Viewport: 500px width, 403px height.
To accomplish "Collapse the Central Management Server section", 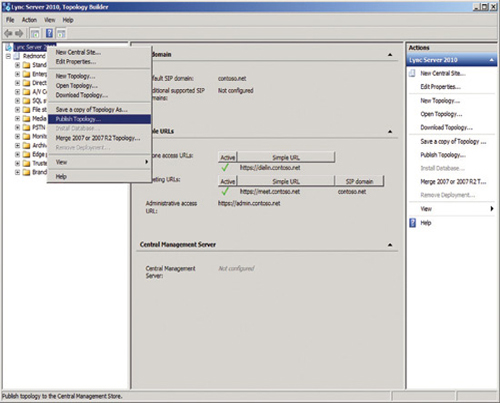I will (x=390, y=245).
